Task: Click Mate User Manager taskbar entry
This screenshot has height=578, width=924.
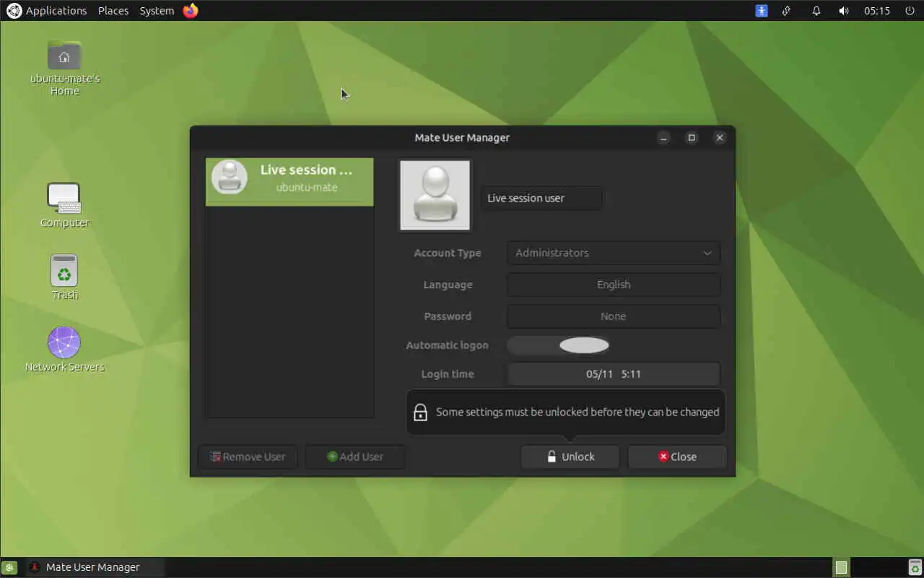Action: pos(94,568)
